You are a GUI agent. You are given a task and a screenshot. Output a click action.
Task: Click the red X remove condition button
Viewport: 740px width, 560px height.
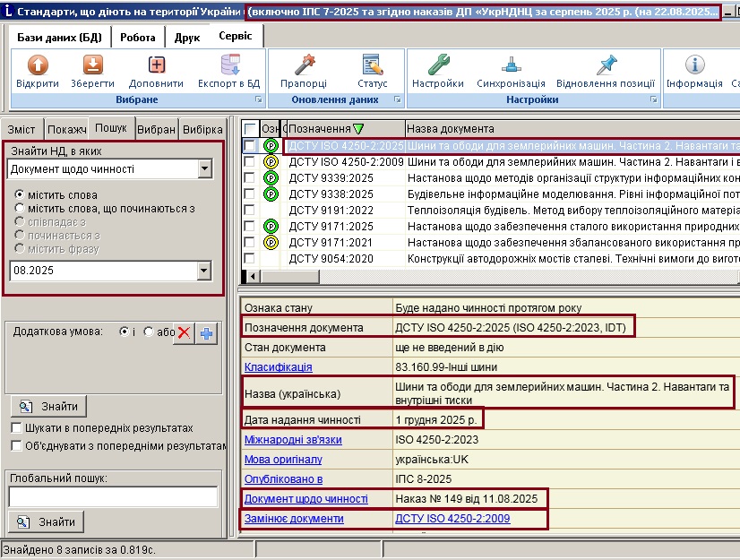click(x=184, y=333)
